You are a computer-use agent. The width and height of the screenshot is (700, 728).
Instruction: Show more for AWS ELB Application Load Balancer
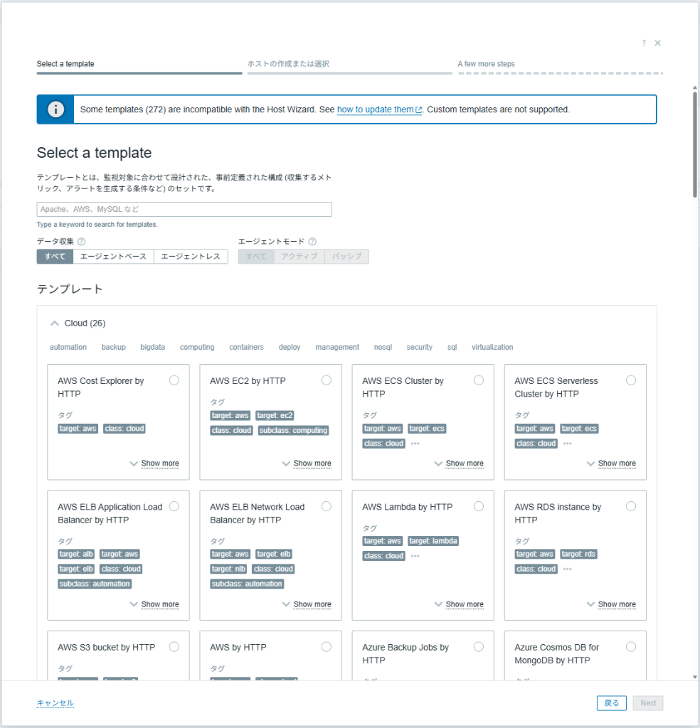point(160,604)
